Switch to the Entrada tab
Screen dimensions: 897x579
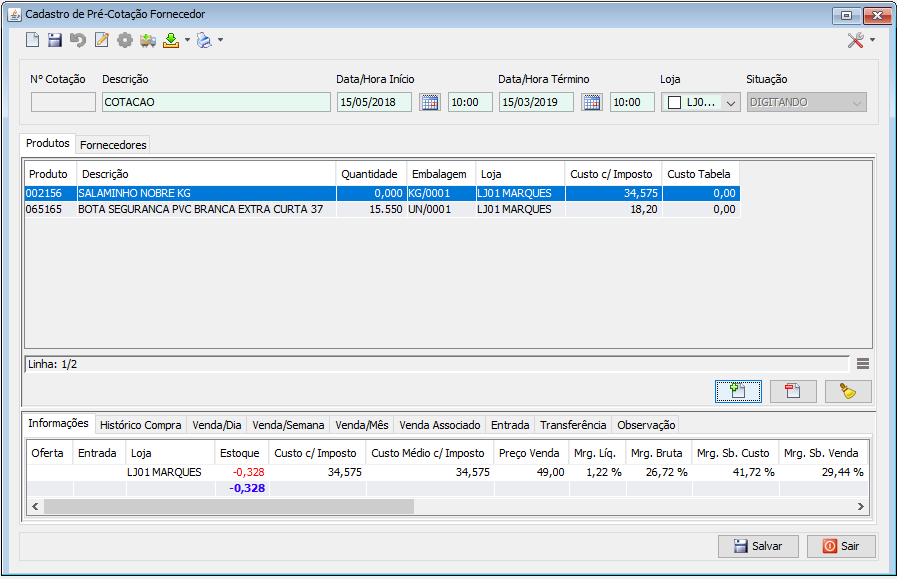point(510,425)
